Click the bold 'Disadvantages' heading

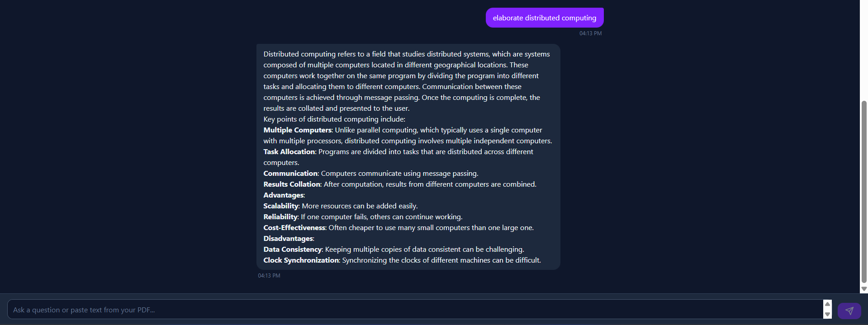[288, 239]
